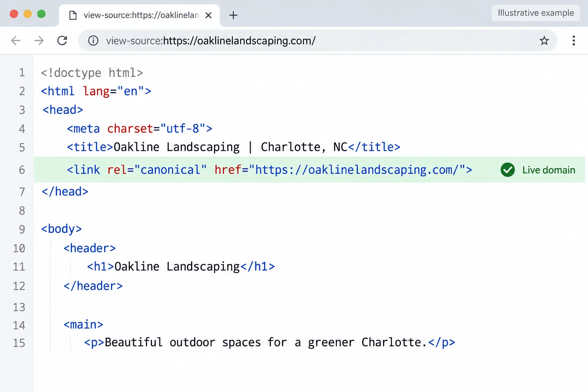The height and width of the screenshot is (392, 588).
Task: Click the closing </head> tag
Action: 65,191
